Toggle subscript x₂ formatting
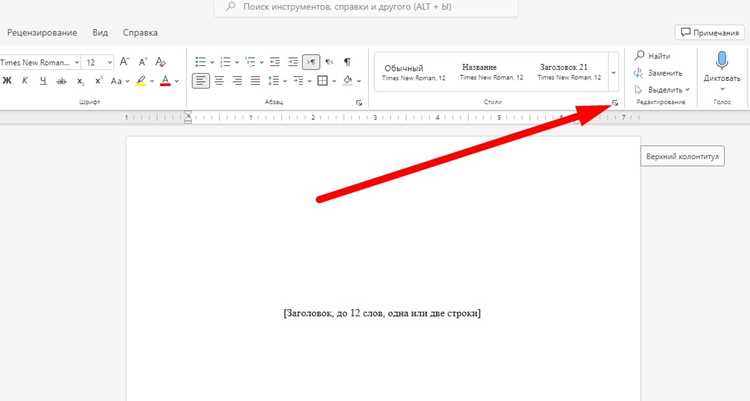 coord(81,81)
